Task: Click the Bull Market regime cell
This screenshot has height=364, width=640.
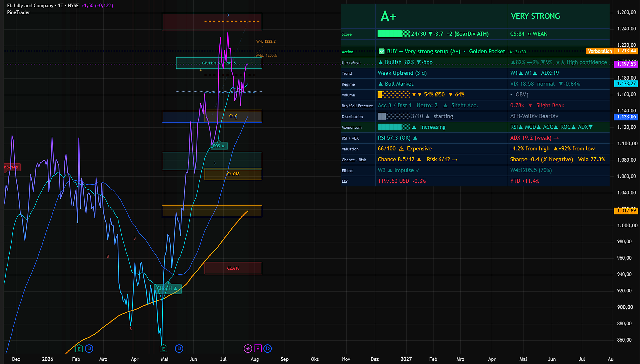Action: 442,84
